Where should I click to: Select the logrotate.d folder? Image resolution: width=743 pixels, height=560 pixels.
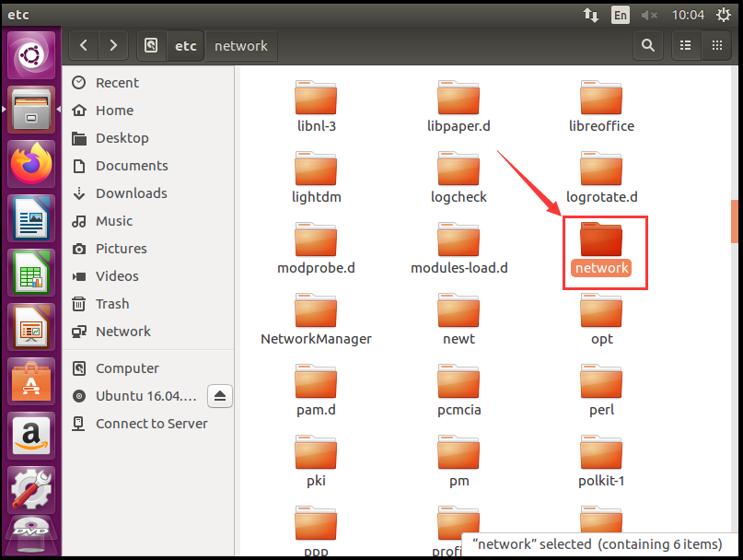601,178
